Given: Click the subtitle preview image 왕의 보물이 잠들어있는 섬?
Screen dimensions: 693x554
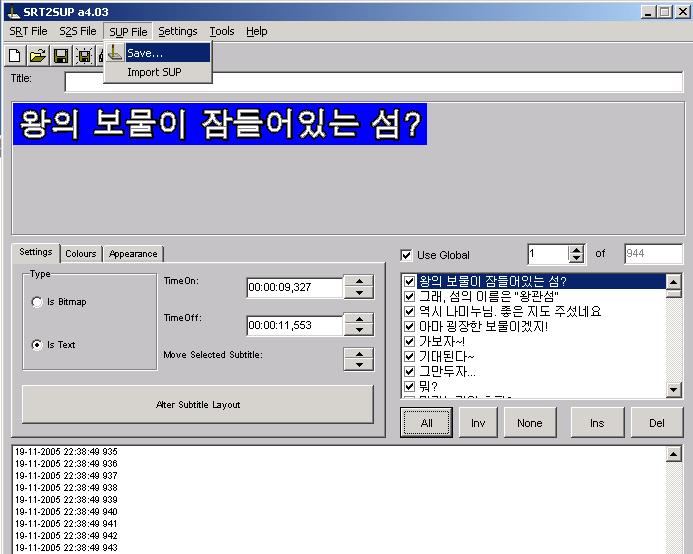Looking at the screenshot, I should point(220,124).
